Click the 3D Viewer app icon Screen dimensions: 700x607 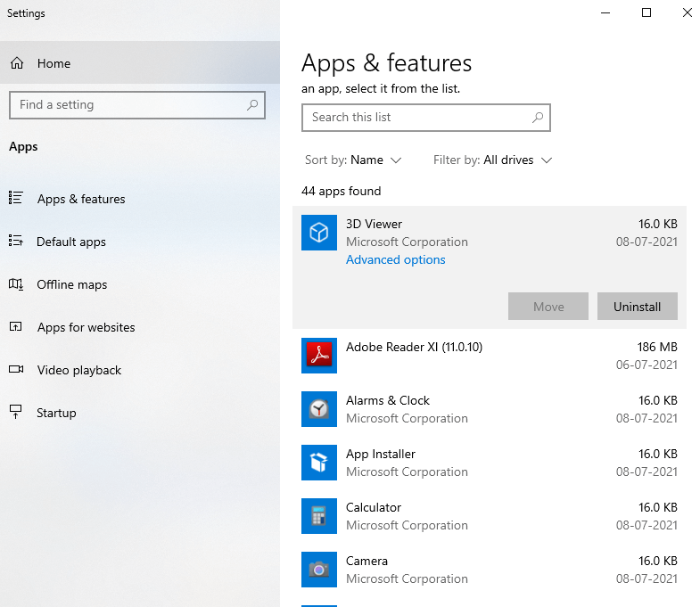pyautogui.click(x=319, y=233)
